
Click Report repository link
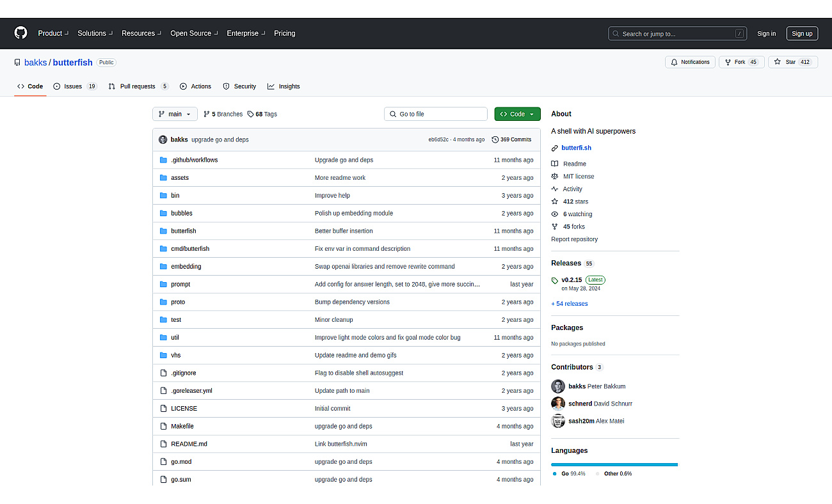pos(574,239)
